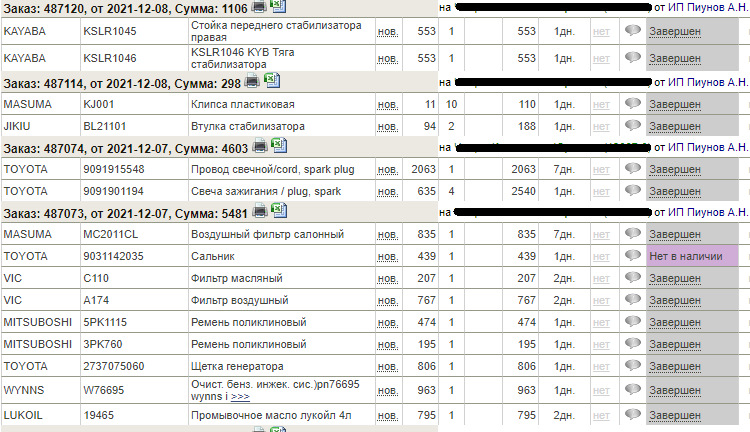The height and width of the screenshot is (432, 750).
Task: Open comment bubble for C110 row
Action: point(632,277)
